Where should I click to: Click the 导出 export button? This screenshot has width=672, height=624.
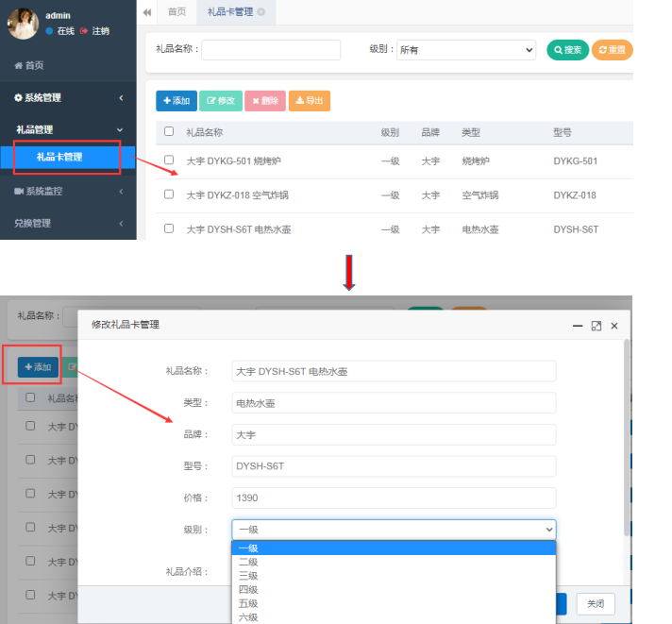click(310, 101)
